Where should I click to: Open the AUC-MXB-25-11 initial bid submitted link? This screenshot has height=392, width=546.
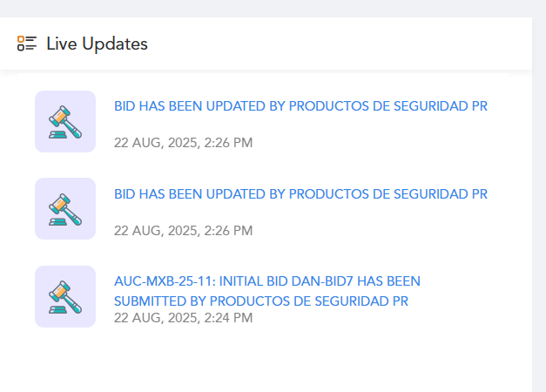pyautogui.click(x=267, y=291)
